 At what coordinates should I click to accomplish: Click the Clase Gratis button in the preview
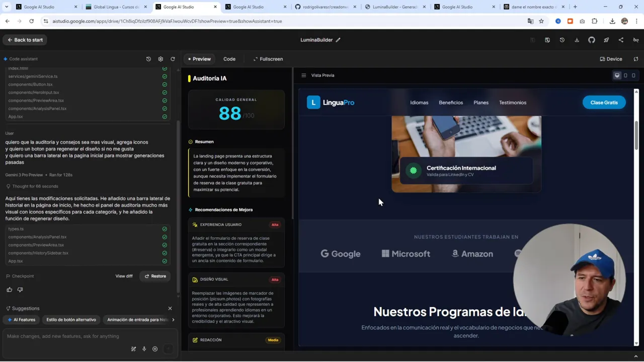coord(604,102)
